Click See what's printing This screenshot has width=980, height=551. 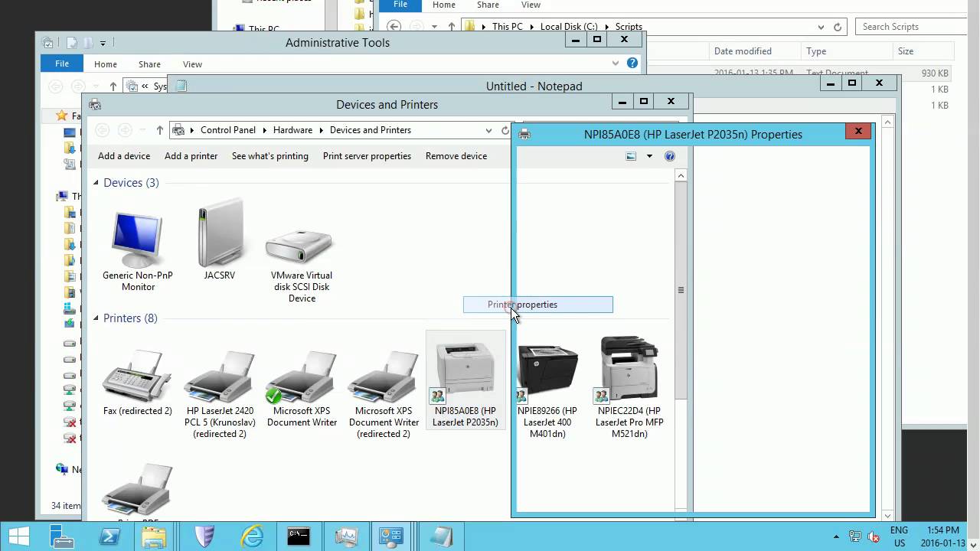tap(270, 156)
